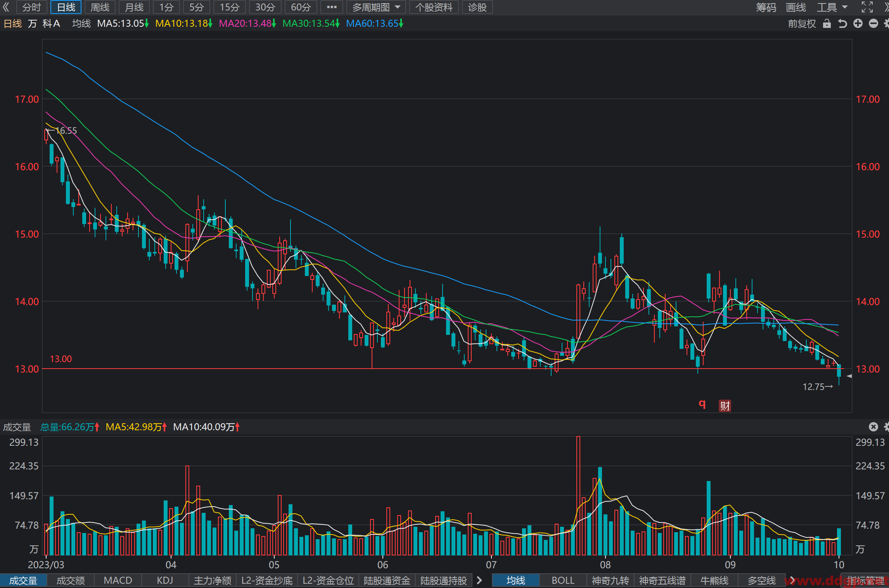
Task: Enter fullscreen with the expand arrows icon
Action: 867,7
